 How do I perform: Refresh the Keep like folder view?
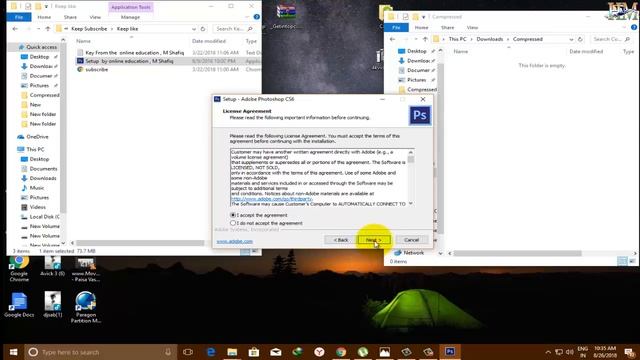(203, 29)
